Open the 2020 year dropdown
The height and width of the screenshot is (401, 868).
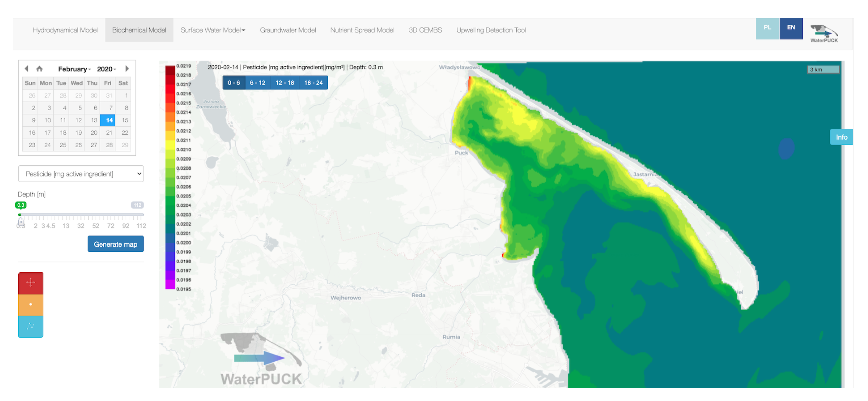point(106,69)
